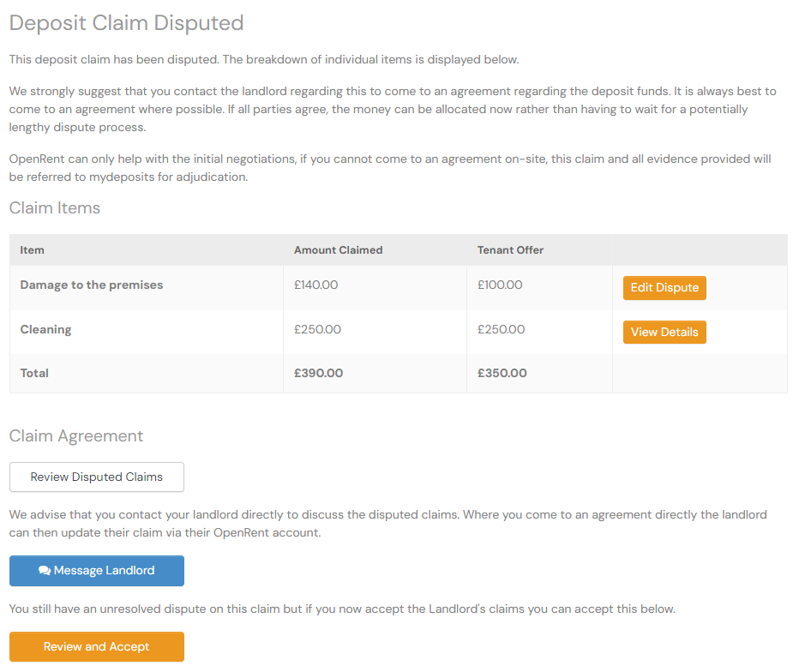Click the Deposit Claim Disputed heading

click(x=127, y=23)
